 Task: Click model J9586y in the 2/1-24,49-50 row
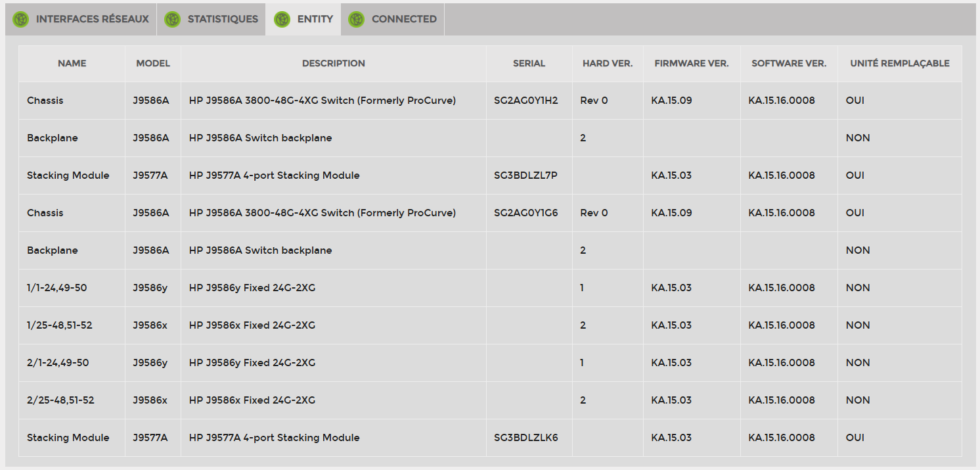(x=150, y=363)
